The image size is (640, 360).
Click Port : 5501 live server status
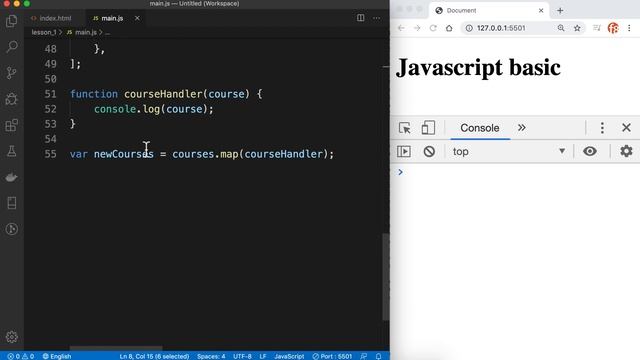pos(332,356)
